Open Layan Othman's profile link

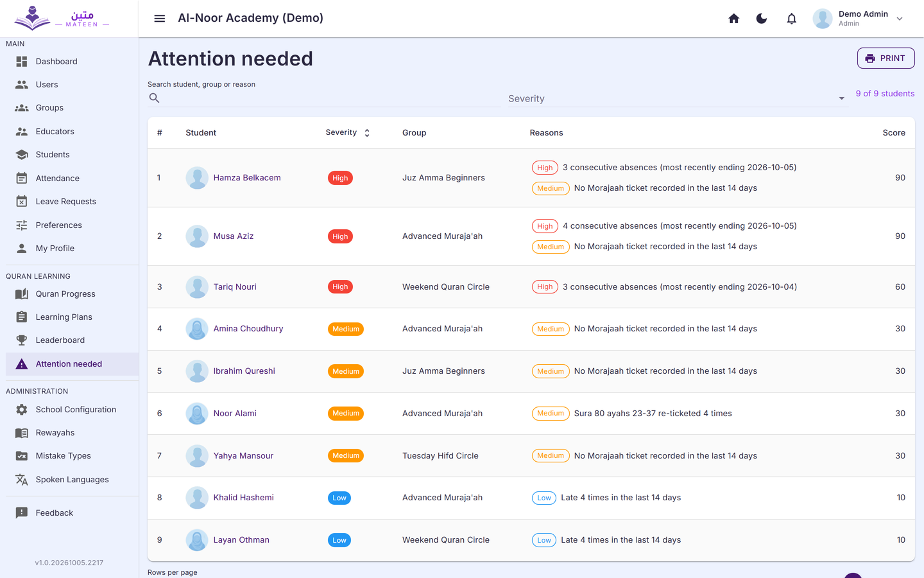(241, 540)
